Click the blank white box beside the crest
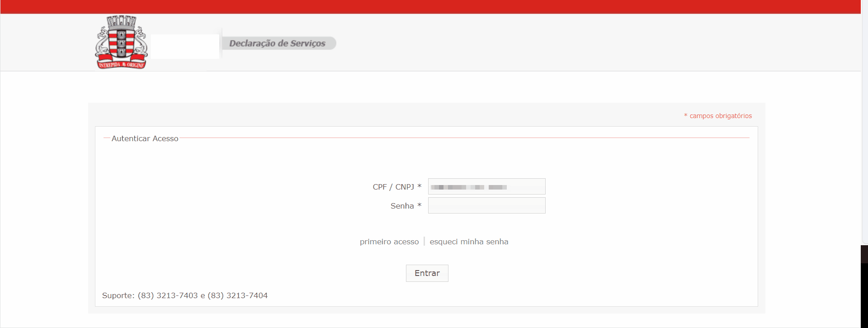The height and width of the screenshot is (328, 868). pos(185,46)
